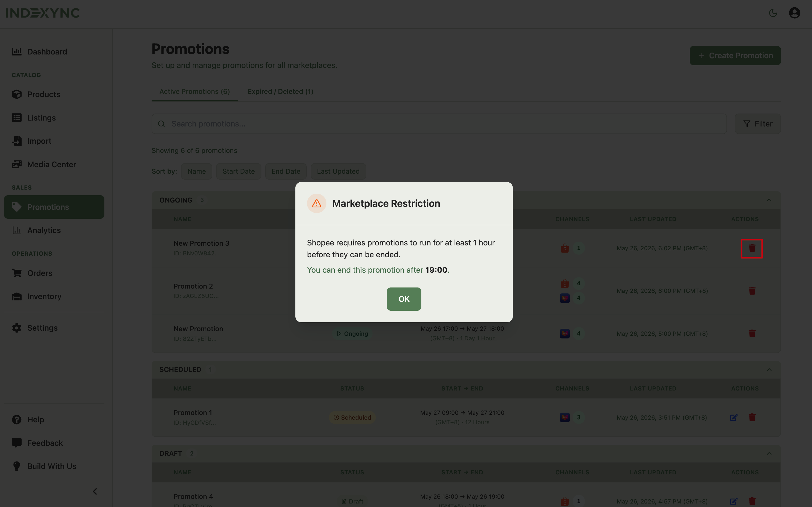Toggle dark mode moon icon
The image size is (812, 507).
pos(773,13)
